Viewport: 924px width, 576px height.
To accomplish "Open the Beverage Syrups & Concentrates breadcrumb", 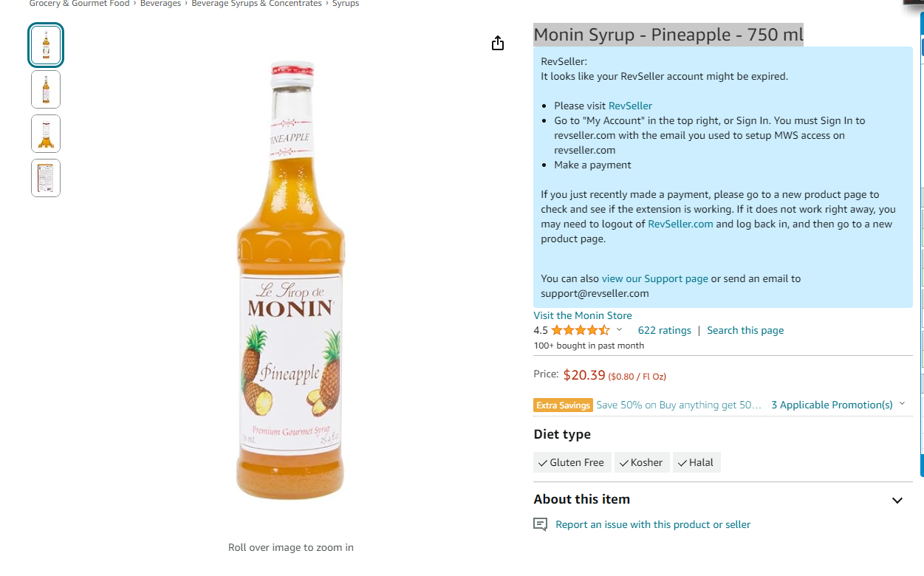I will click(x=256, y=4).
